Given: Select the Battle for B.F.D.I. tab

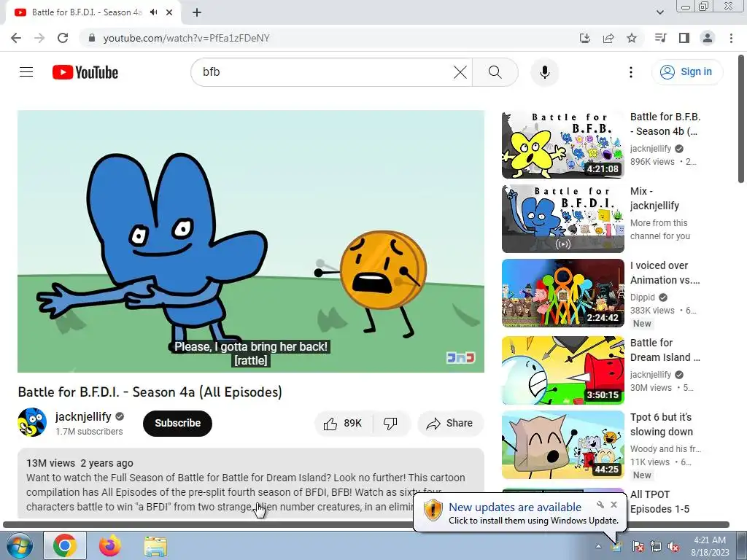Looking at the screenshot, I should pos(86,12).
